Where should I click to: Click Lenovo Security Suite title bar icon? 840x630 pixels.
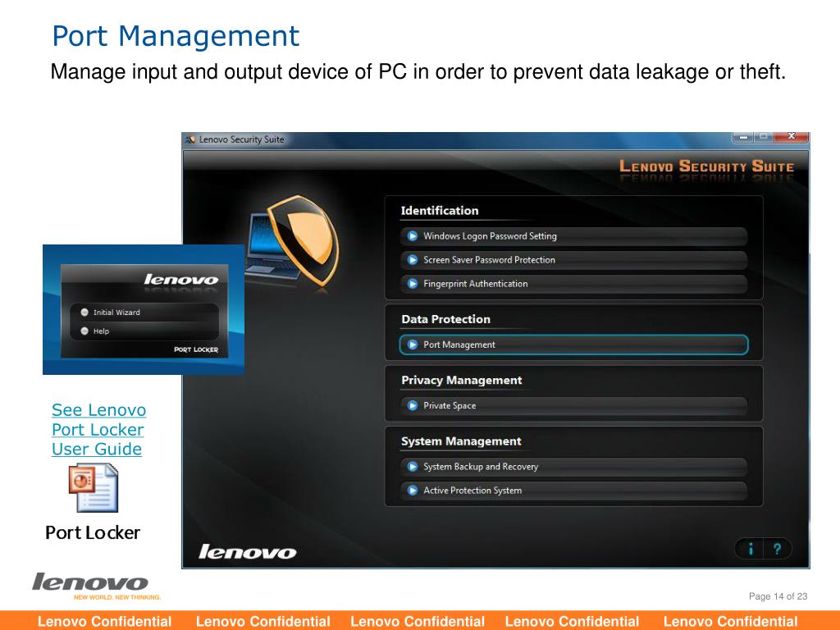click(190, 139)
